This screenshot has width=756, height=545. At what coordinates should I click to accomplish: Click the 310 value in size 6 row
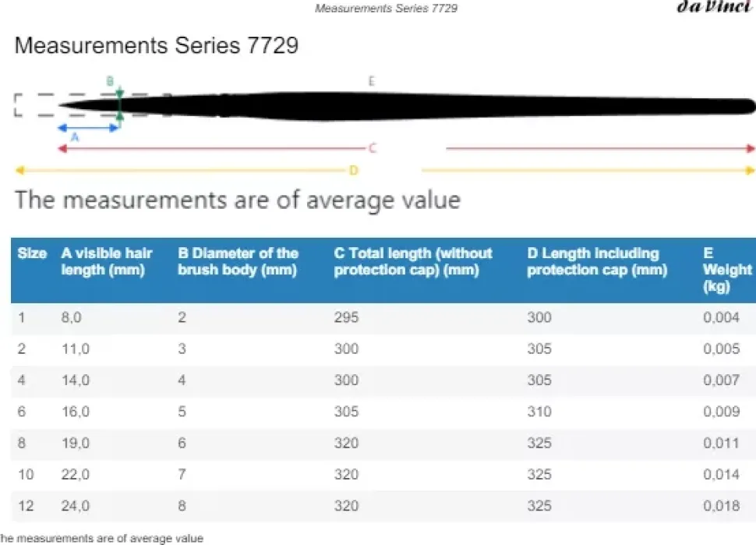[x=539, y=412]
